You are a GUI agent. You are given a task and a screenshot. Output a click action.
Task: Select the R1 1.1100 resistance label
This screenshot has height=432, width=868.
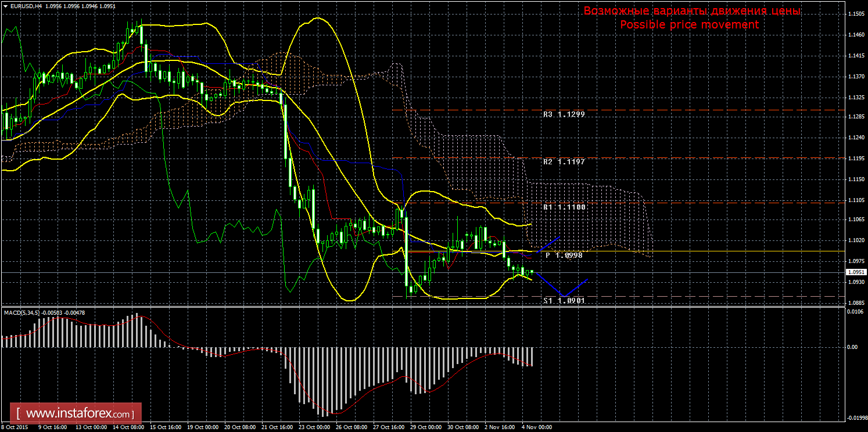564,207
